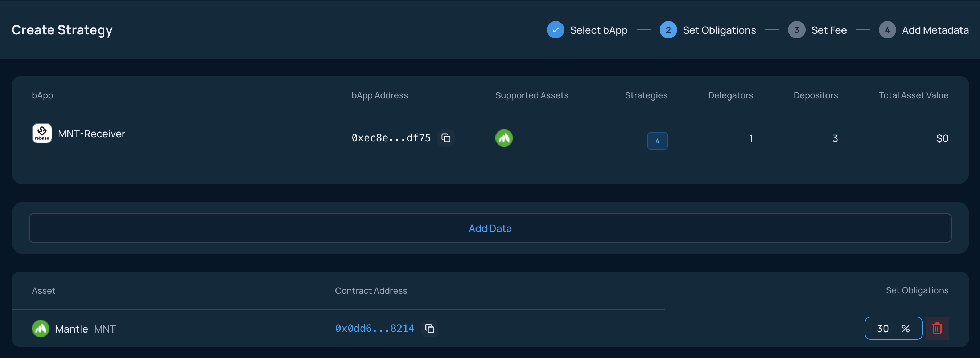
Task: Click the Supported Assets column header
Action: coord(531,95)
